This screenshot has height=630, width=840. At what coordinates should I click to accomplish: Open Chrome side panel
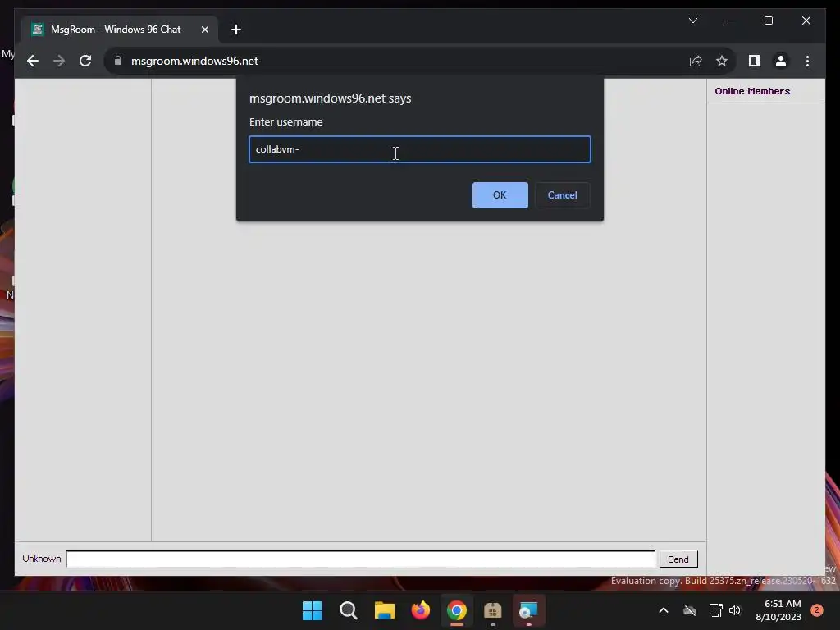click(755, 61)
